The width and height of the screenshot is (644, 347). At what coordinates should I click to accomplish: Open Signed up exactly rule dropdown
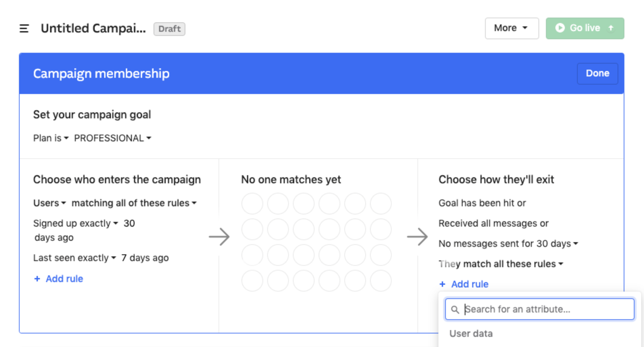(x=75, y=223)
